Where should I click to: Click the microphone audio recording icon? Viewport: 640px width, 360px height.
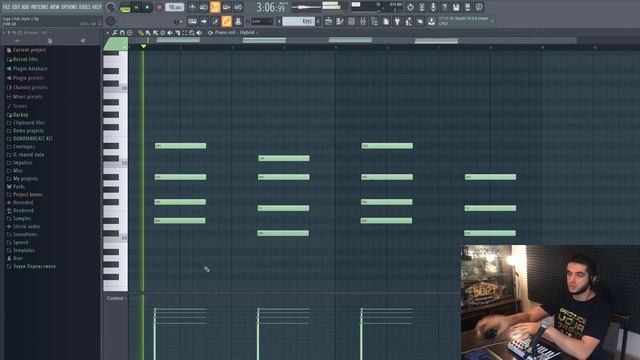(x=433, y=7)
